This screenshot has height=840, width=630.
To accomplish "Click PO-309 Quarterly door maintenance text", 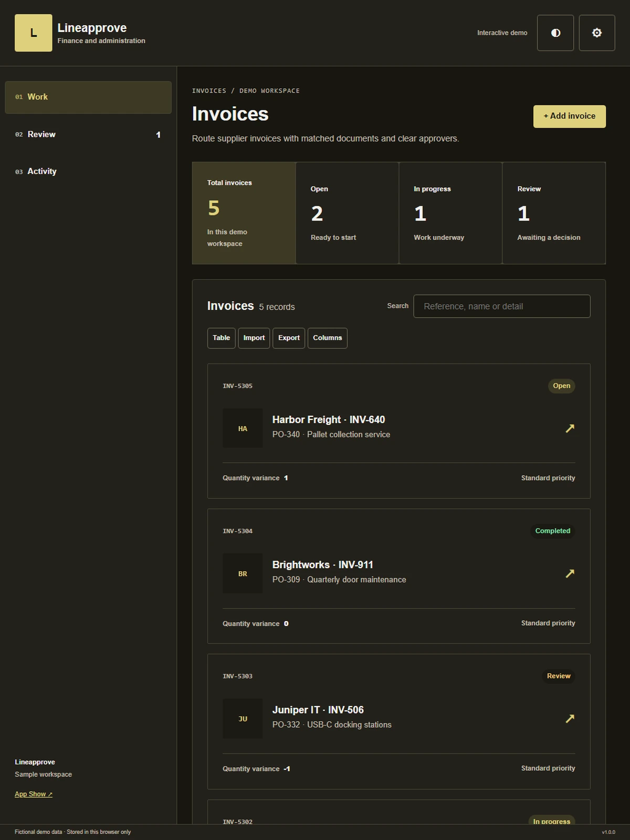I will point(339,580).
